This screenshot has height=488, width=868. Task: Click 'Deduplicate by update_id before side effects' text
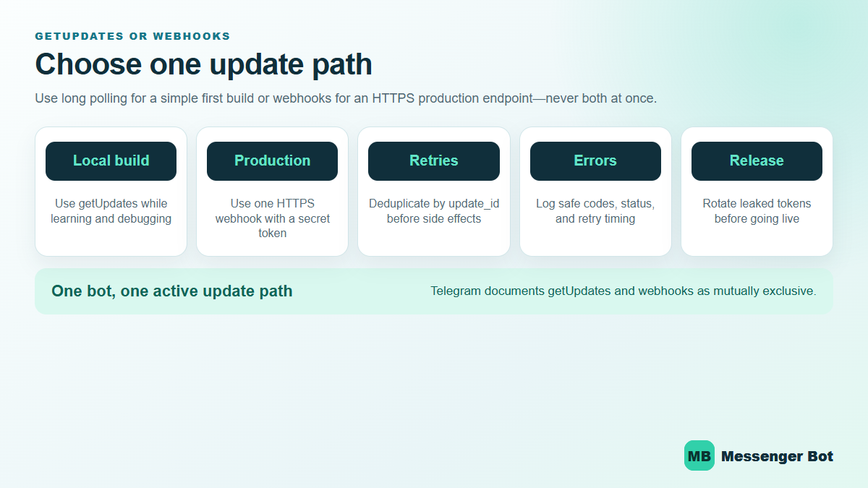coord(434,211)
